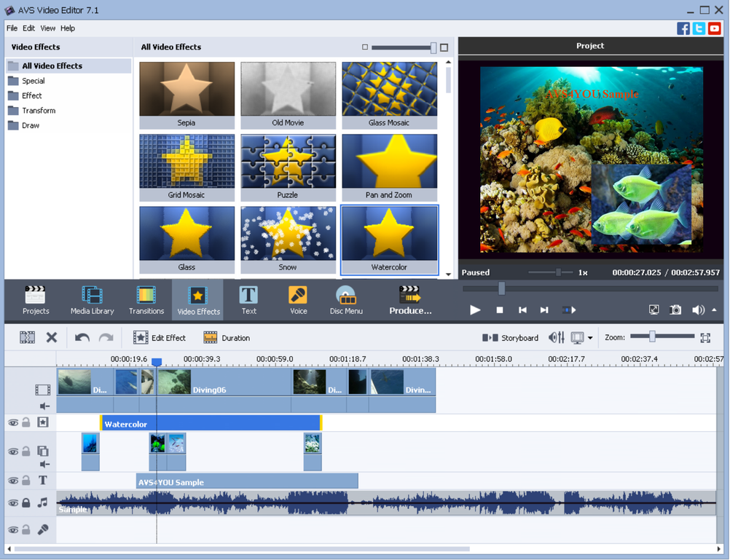730x560 pixels.
Task: Adjust the timeline Zoom slider
Action: 652,336
